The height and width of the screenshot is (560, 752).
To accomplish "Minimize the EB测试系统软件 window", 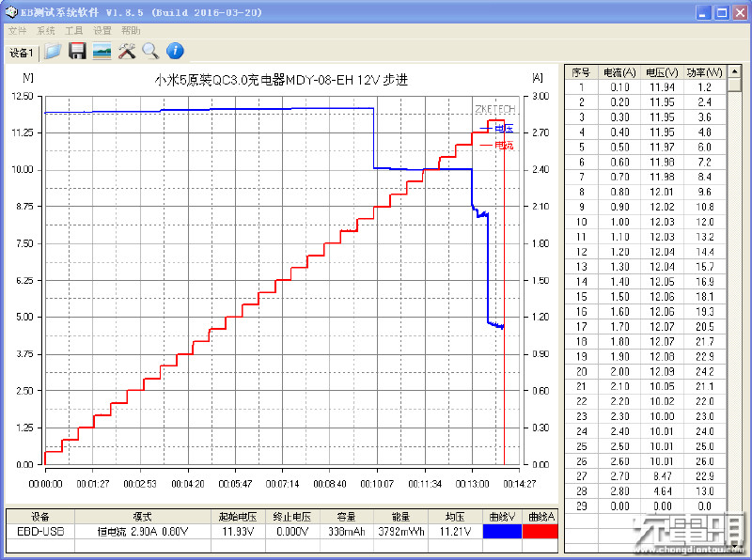I will click(x=703, y=12).
